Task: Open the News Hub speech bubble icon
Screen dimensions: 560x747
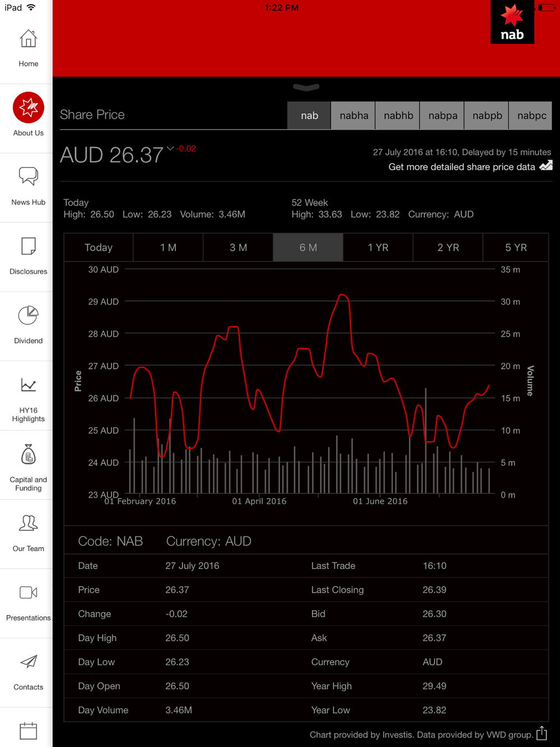Action: tap(29, 176)
